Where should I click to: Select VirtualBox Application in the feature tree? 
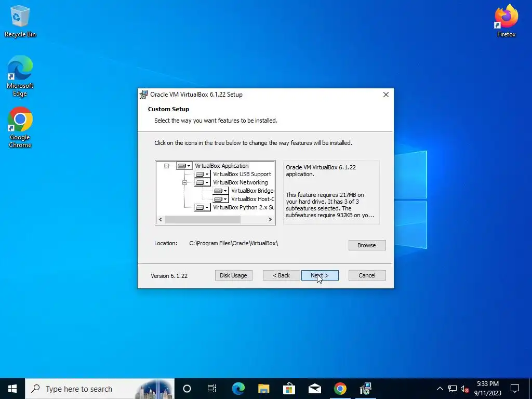pos(221,166)
